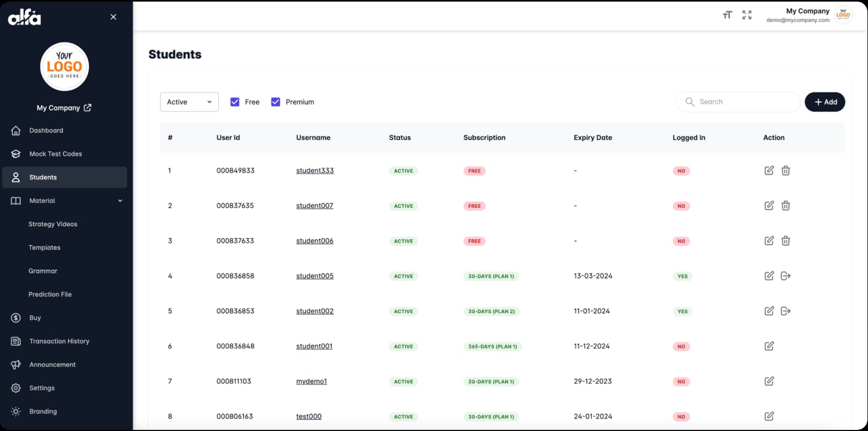Force logout student005 with the logout icon
The width and height of the screenshot is (868, 431).
[x=785, y=276]
